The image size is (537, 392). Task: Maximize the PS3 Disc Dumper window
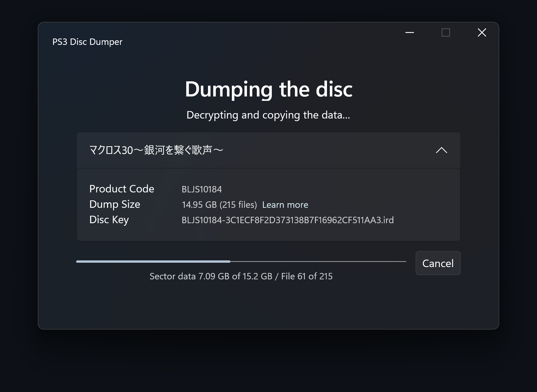pyautogui.click(x=446, y=33)
